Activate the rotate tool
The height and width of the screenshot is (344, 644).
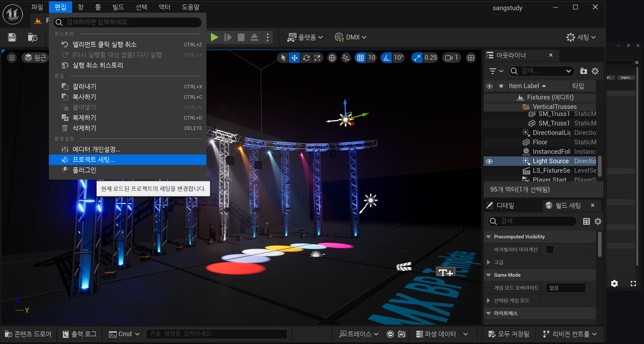pos(306,58)
